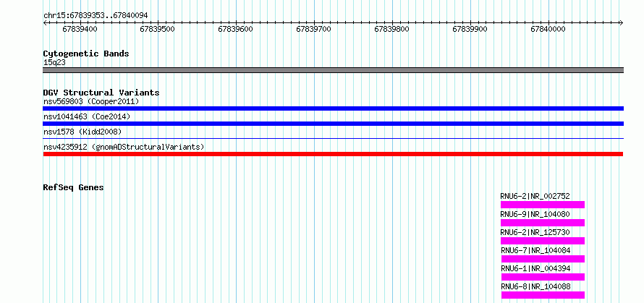644x303 pixels.
Task: Click the nsv4235912 gnomADStructuralVariants label
Action: click(124, 147)
